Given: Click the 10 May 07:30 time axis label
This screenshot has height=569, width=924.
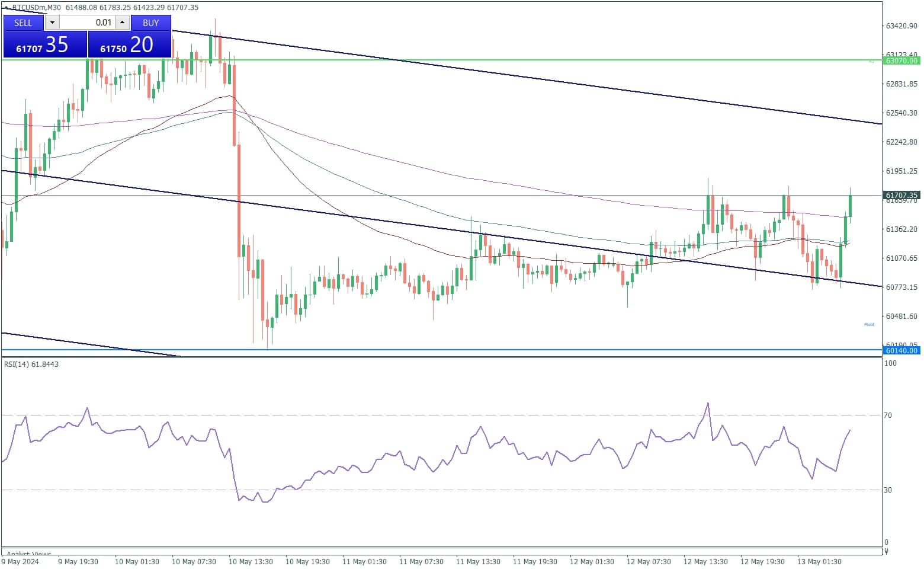Looking at the screenshot, I should point(194,562).
